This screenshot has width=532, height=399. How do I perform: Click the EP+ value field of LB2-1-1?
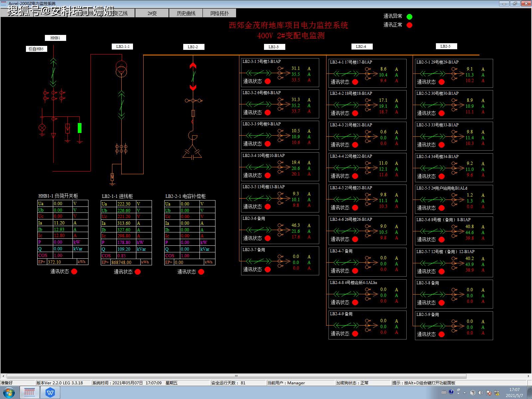[125, 262]
